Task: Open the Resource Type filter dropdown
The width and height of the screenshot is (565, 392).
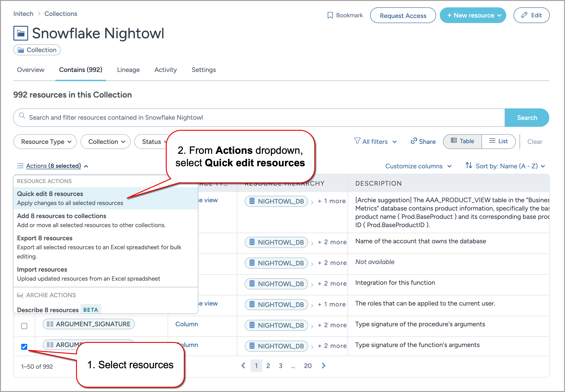Action: click(45, 142)
